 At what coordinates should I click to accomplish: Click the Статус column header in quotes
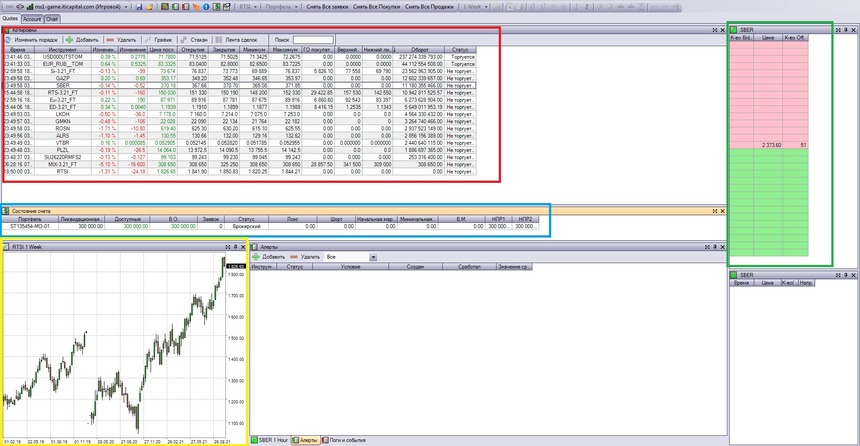[460, 49]
